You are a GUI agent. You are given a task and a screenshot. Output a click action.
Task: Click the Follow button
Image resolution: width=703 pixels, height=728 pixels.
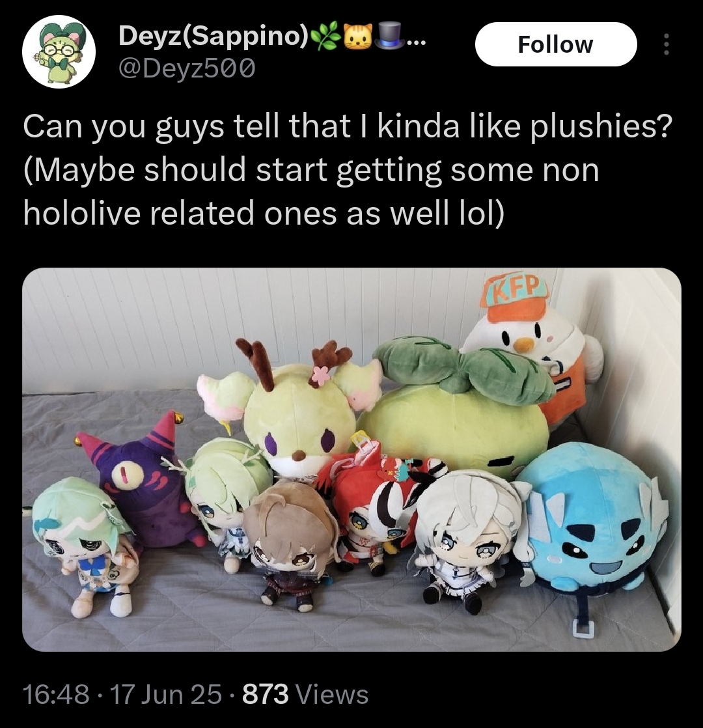pyautogui.click(x=555, y=44)
